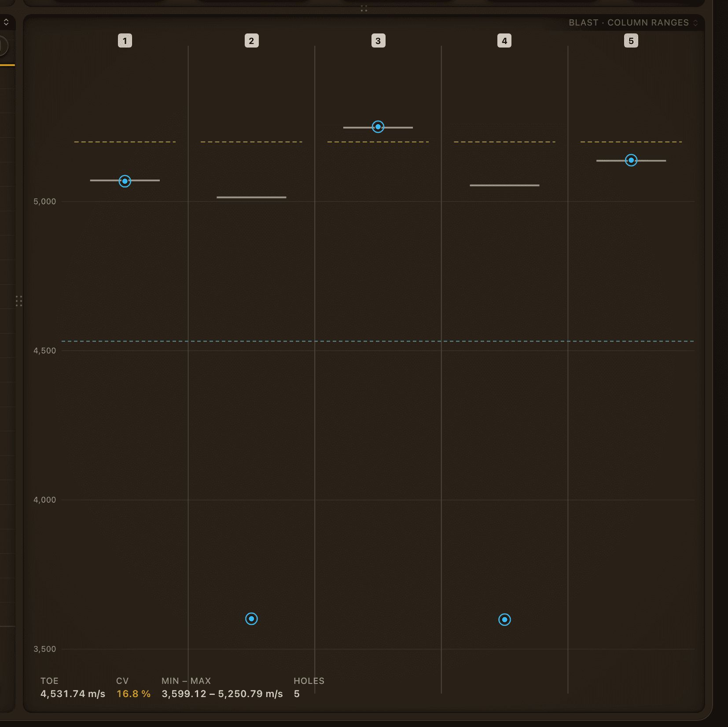Select column badge 2
The height and width of the screenshot is (727, 728).
[251, 41]
